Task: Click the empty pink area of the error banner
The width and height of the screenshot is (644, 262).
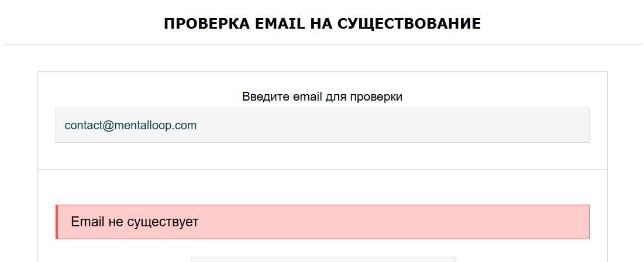Action: pyautogui.click(x=409, y=222)
